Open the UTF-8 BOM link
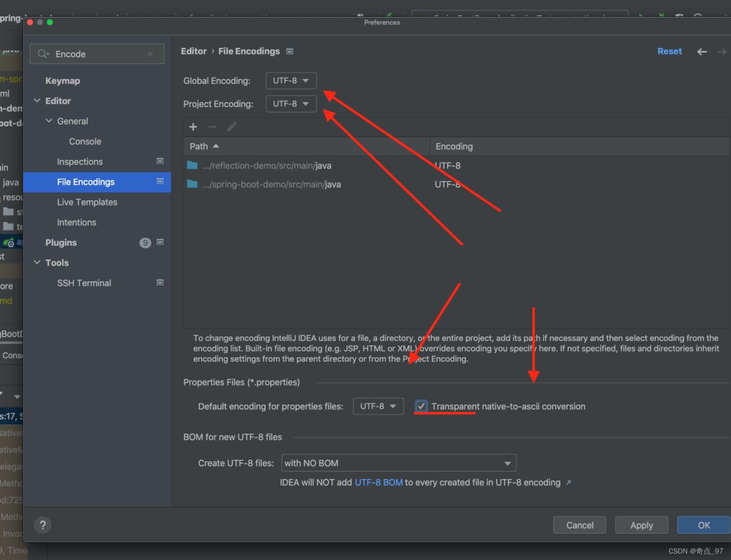The height and width of the screenshot is (560, 731). [378, 483]
